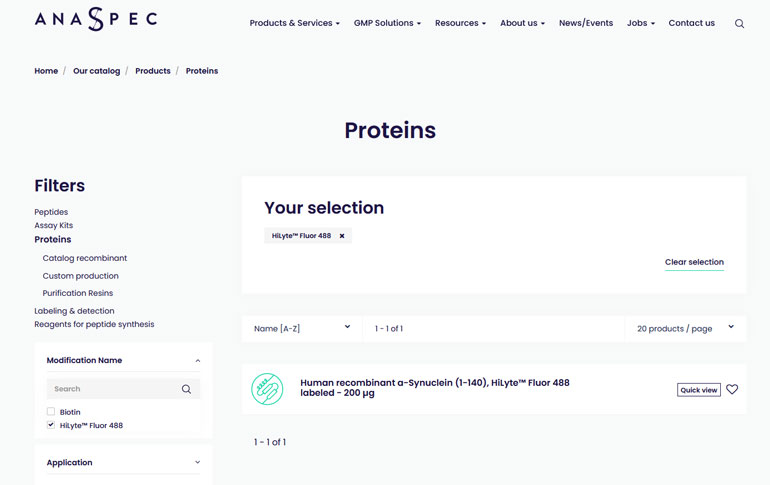
Task: Open the Contact us page
Action: (x=691, y=23)
